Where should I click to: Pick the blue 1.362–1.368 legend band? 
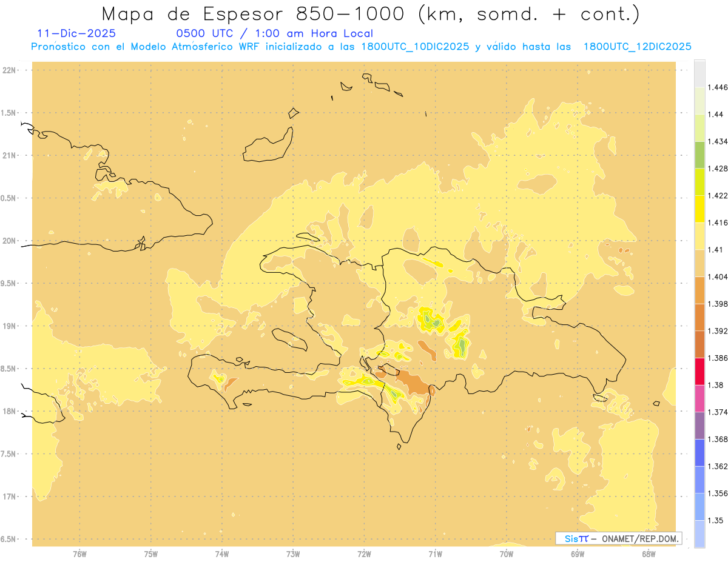click(x=699, y=452)
